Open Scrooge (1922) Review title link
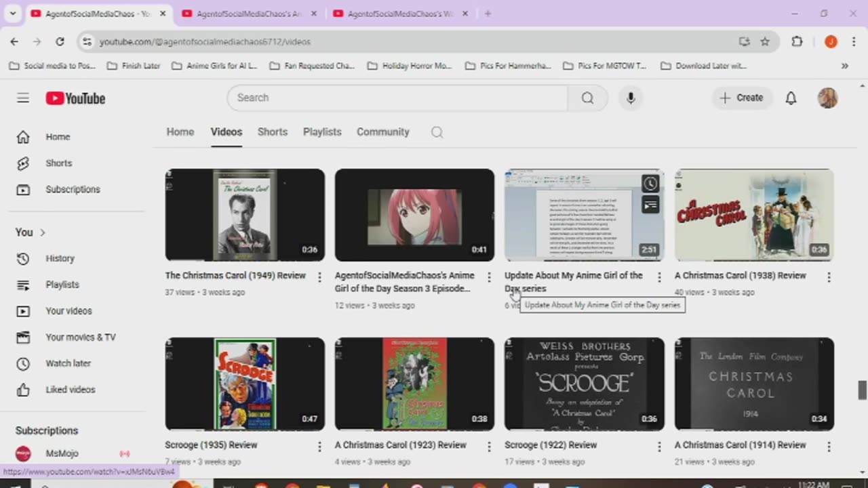The width and height of the screenshot is (868, 488). tap(551, 445)
